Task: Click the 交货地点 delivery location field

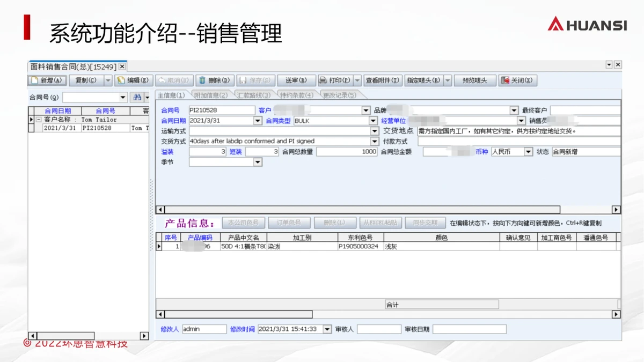Action: [x=518, y=131]
